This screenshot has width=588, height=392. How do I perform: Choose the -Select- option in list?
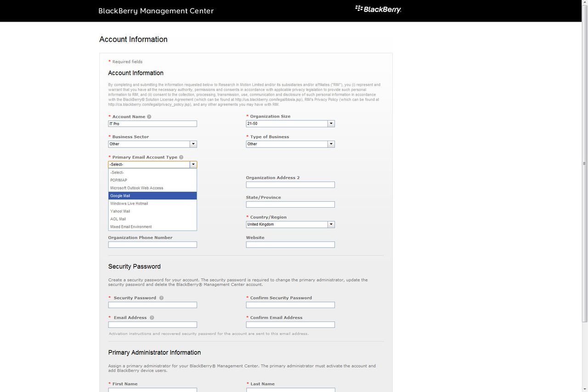click(153, 172)
